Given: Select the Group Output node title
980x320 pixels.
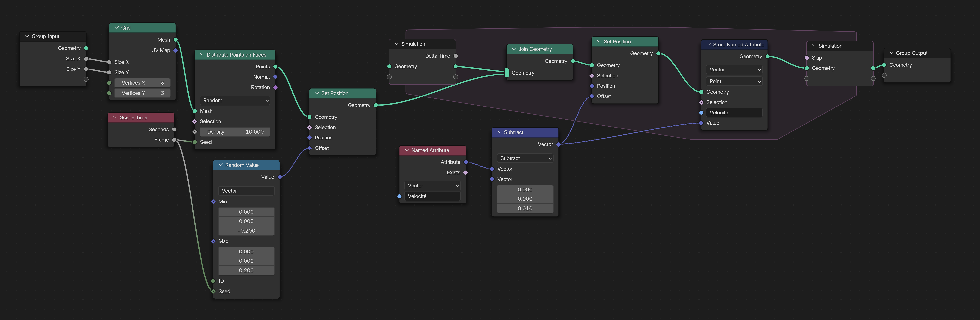Looking at the screenshot, I should (912, 53).
